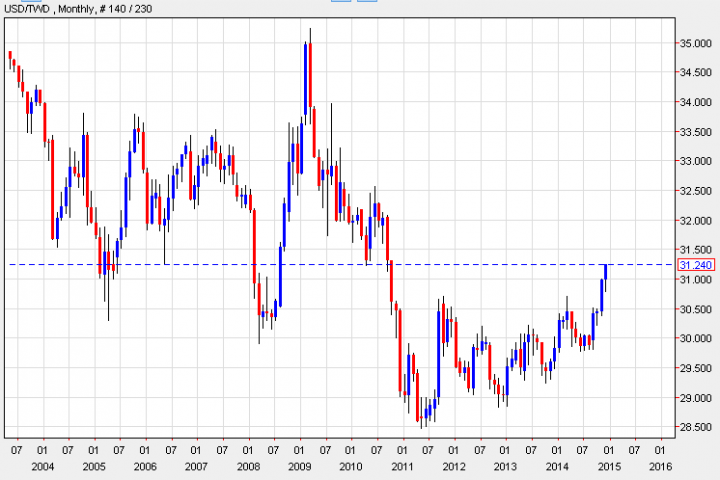Click the 35.000 price axis label
The height and width of the screenshot is (480, 720).
pyautogui.click(x=695, y=43)
